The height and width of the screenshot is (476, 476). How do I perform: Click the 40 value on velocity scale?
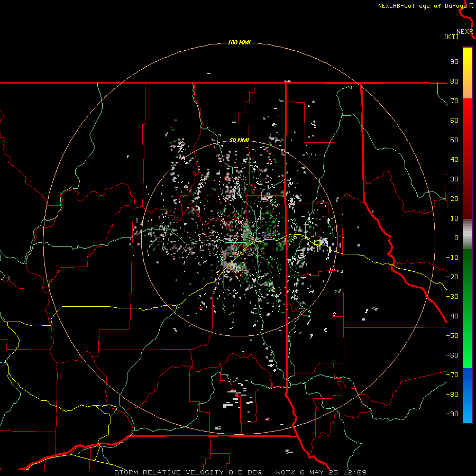click(x=454, y=159)
